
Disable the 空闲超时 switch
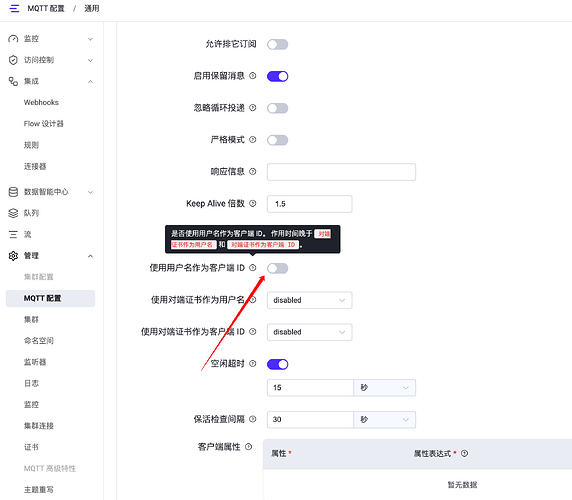click(278, 364)
